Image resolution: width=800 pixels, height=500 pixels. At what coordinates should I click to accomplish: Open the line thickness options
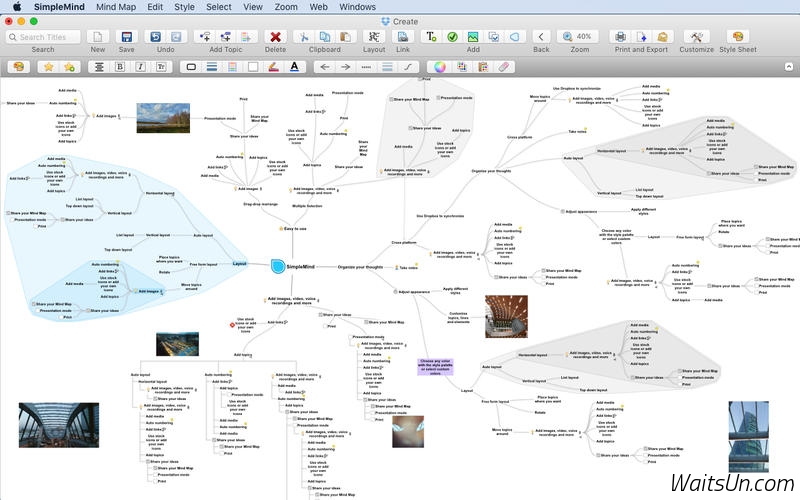click(x=387, y=67)
